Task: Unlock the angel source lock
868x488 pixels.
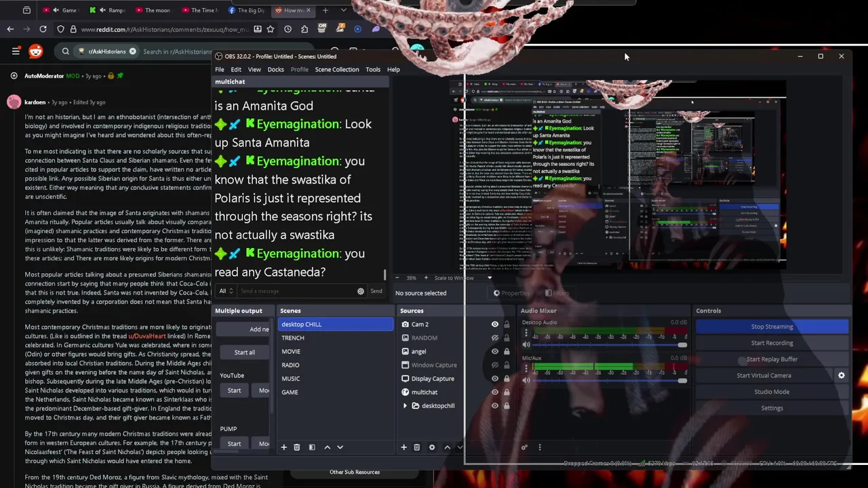Action: [507, 351]
